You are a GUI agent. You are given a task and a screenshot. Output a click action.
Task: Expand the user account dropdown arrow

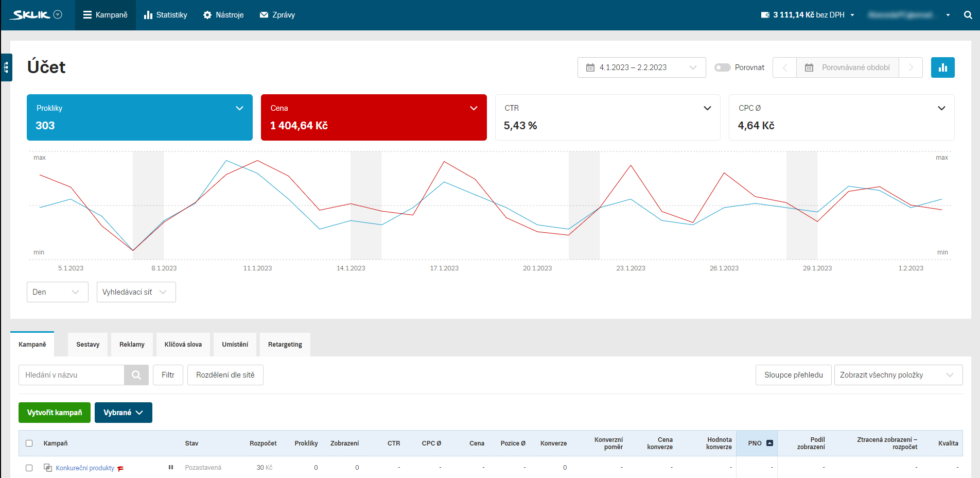click(948, 15)
